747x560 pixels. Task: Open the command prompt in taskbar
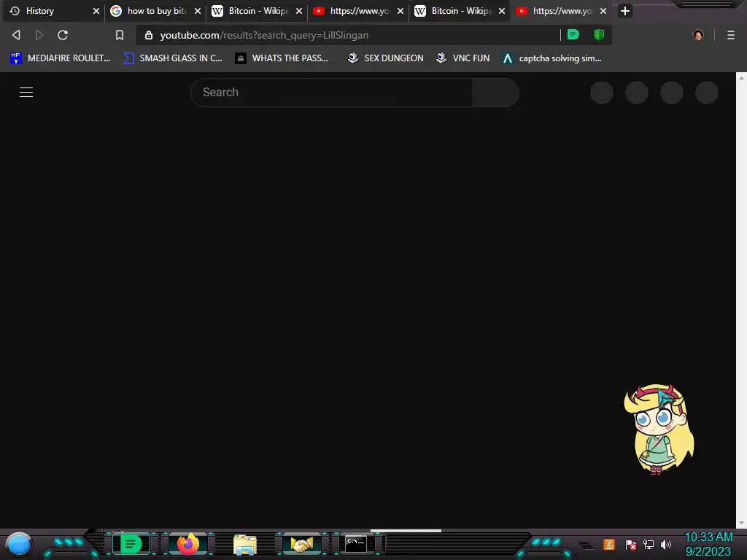[x=356, y=544]
